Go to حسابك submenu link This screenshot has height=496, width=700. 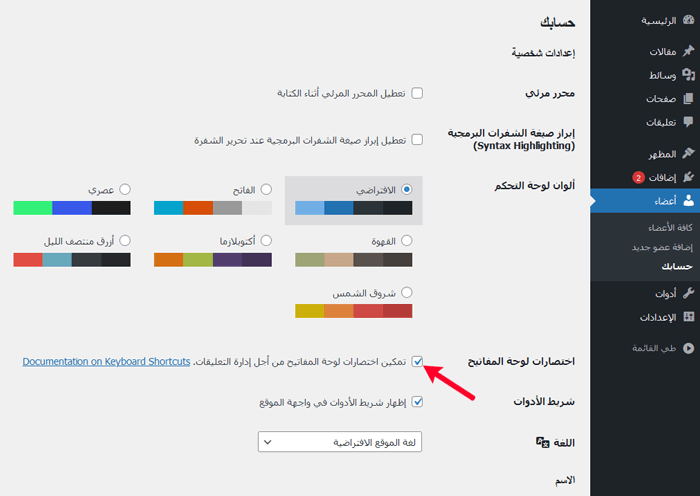pyautogui.click(x=677, y=267)
